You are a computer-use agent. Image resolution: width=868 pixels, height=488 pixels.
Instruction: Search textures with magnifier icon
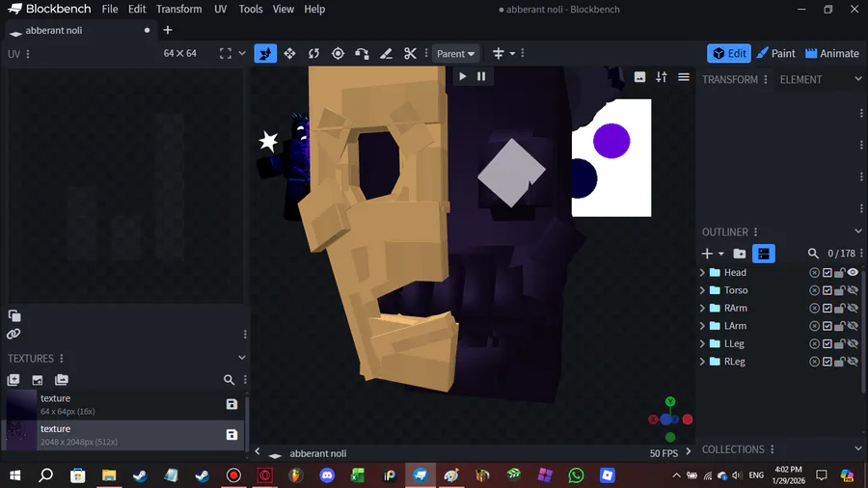(x=229, y=380)
